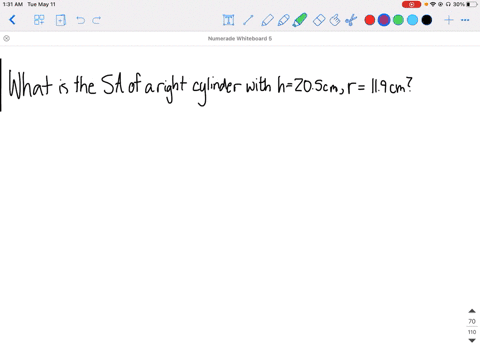Select the pen tool
The height and width of the screenshot is (360, 480).
[x=267, y=20]
